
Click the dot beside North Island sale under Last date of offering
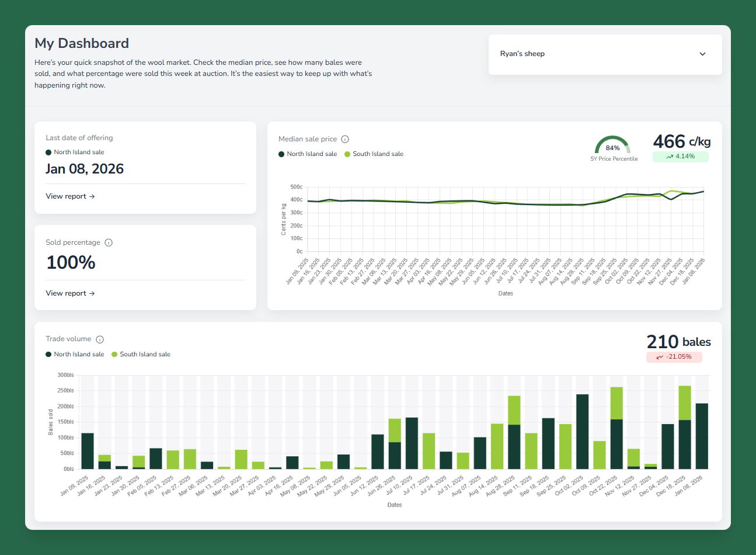[x=48, y=152]
